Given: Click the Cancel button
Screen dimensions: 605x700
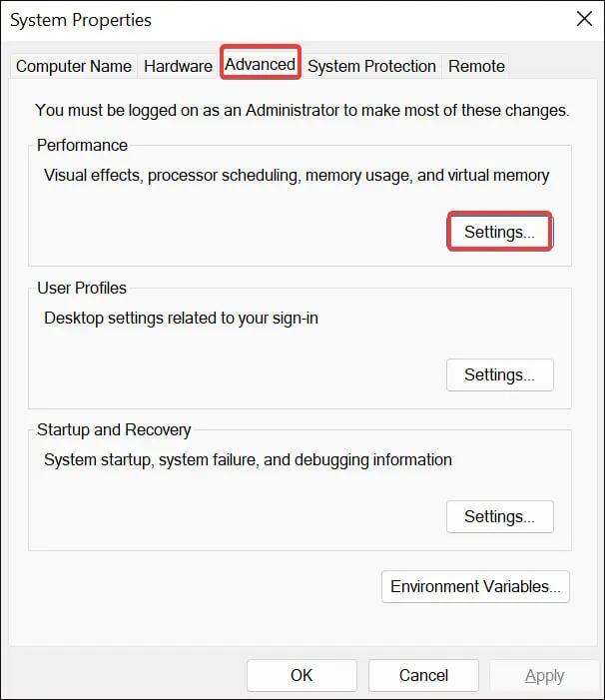Looking at the screenshot, I should click(423, 675).
